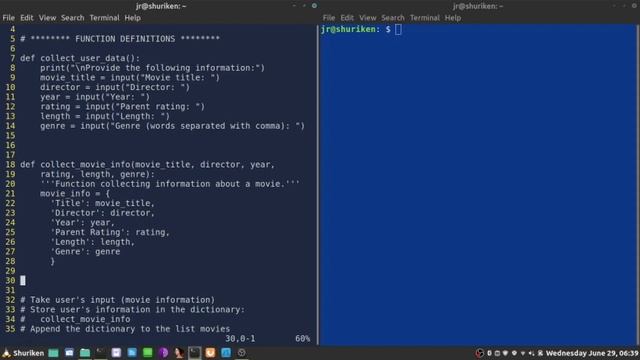Click "'Genre': genre" line
640x360 pixels.
[85, 252]
